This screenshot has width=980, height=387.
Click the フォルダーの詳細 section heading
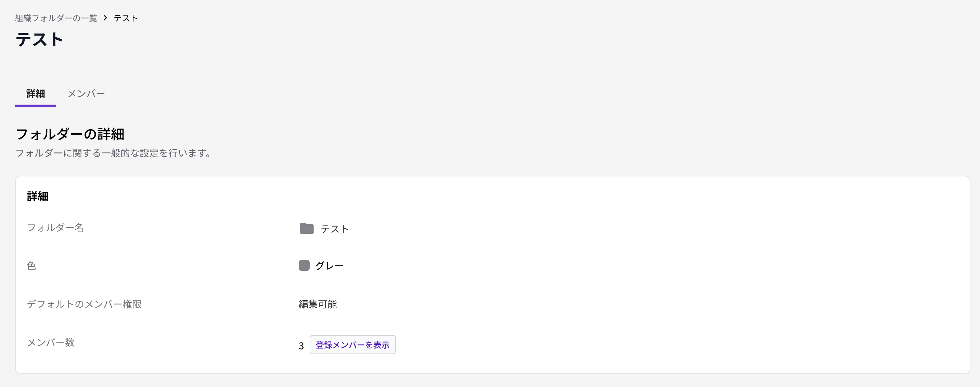point(70,134)
